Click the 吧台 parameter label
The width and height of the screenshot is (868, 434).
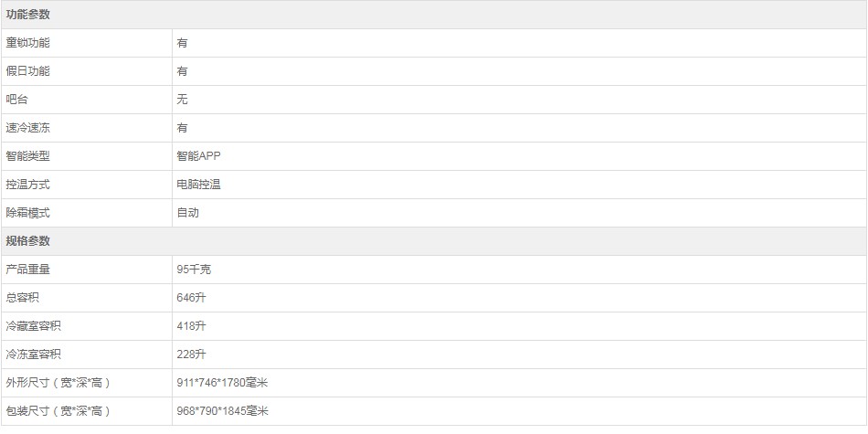16,100
